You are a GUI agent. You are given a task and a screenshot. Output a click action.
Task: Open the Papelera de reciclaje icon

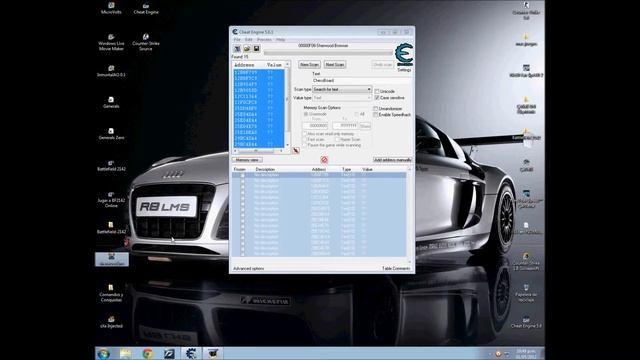pyautogui.click(x=526, y=293)
